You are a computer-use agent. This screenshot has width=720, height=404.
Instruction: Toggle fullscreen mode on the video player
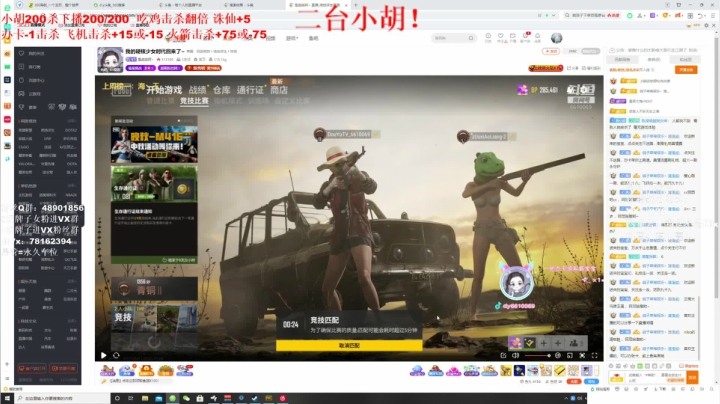[594, 355]
